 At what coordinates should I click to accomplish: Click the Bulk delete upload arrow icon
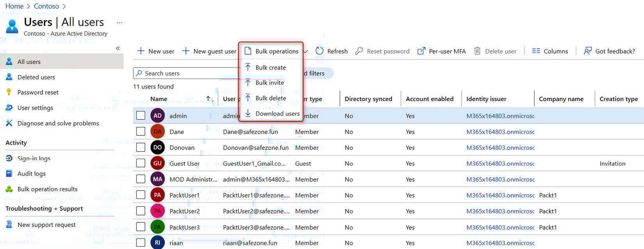248,98
